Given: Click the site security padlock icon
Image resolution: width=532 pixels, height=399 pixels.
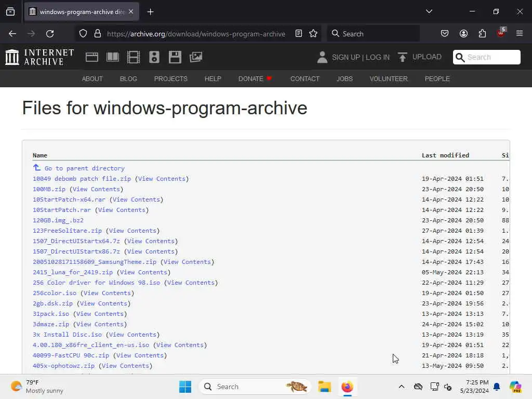Looking at the screenshot, I should tap(98, 34).
